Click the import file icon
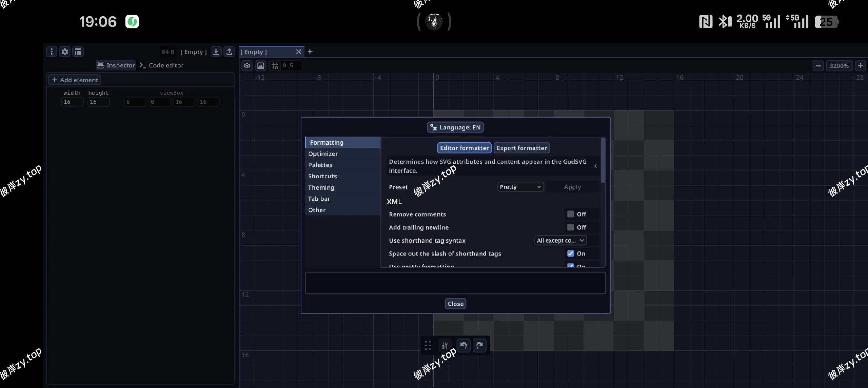Screen dimensions: 868x388 216,52
